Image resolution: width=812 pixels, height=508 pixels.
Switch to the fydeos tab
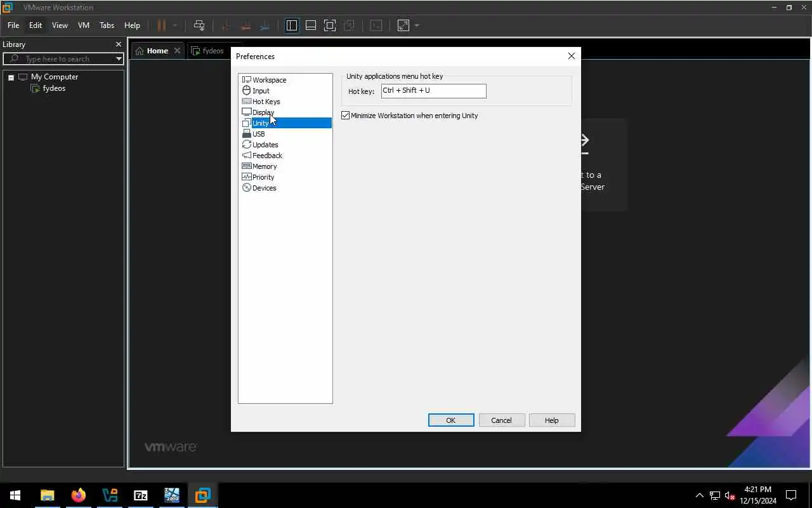[209, 51]
